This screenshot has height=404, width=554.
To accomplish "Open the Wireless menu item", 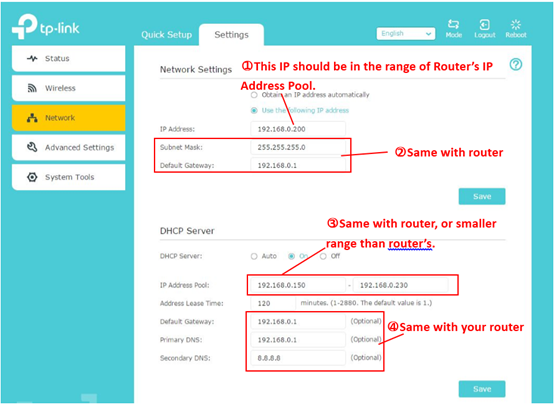I will 69,88.
